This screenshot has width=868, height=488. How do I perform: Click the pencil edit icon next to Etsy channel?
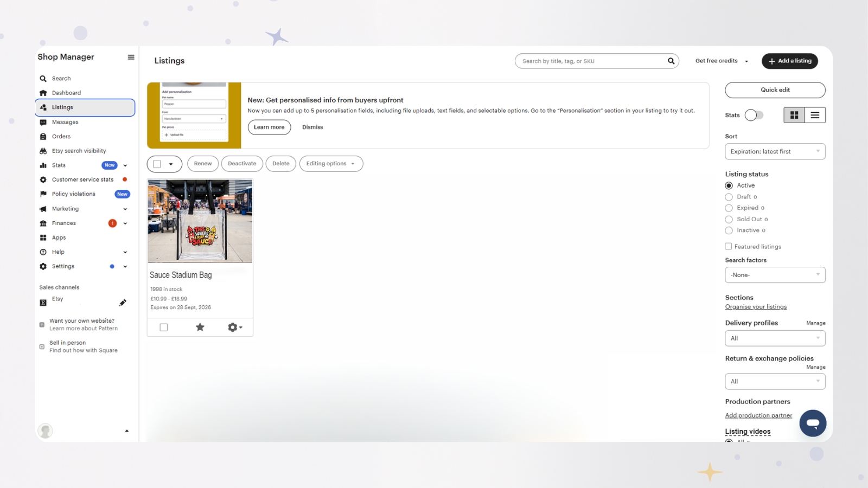pyautogui.click(x=123, y=303)
